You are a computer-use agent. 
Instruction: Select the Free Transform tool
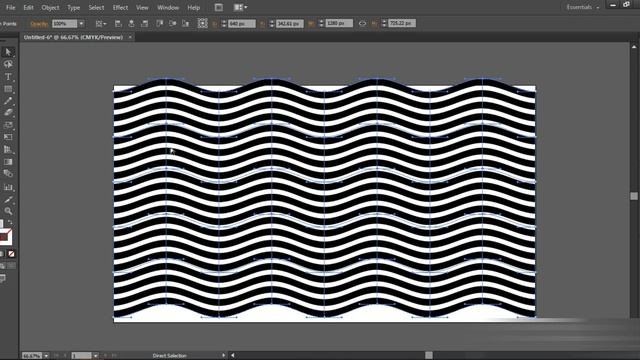tap(8, 137)
